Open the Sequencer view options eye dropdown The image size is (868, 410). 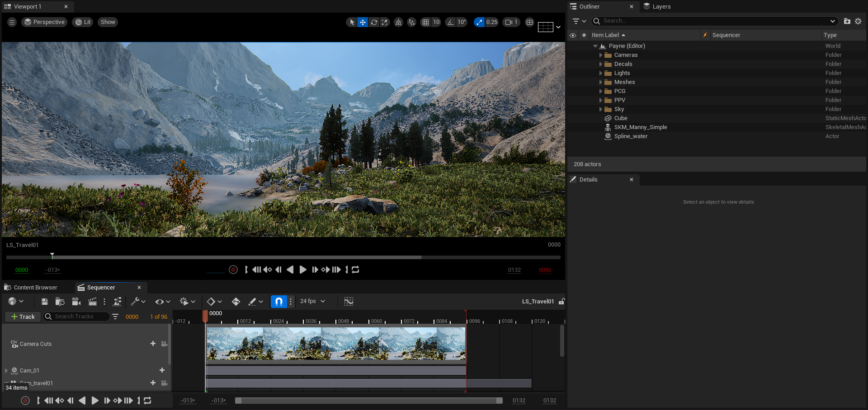pos(163,302)
